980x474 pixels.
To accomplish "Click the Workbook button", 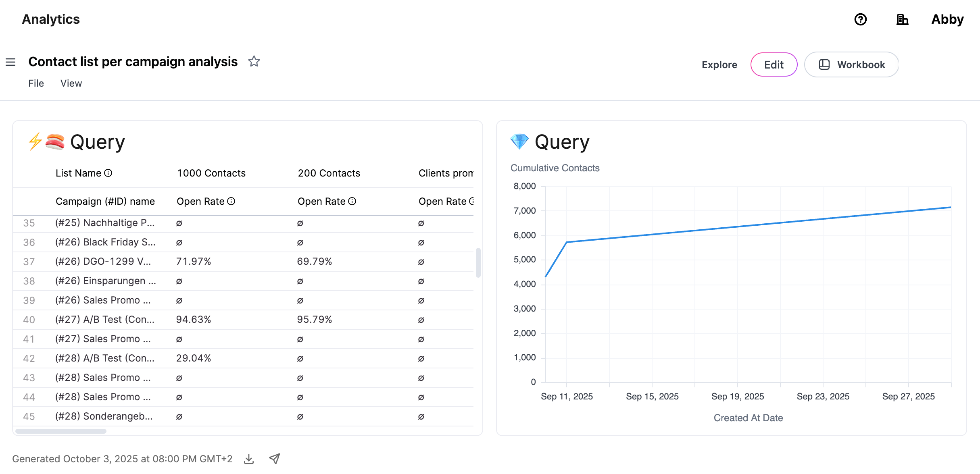I will tap(851, 64).
